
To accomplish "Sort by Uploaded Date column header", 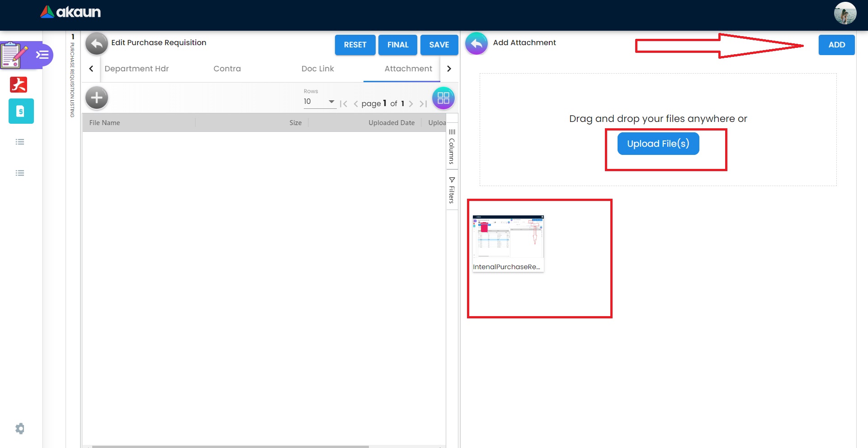I will [x=392, y=123].
